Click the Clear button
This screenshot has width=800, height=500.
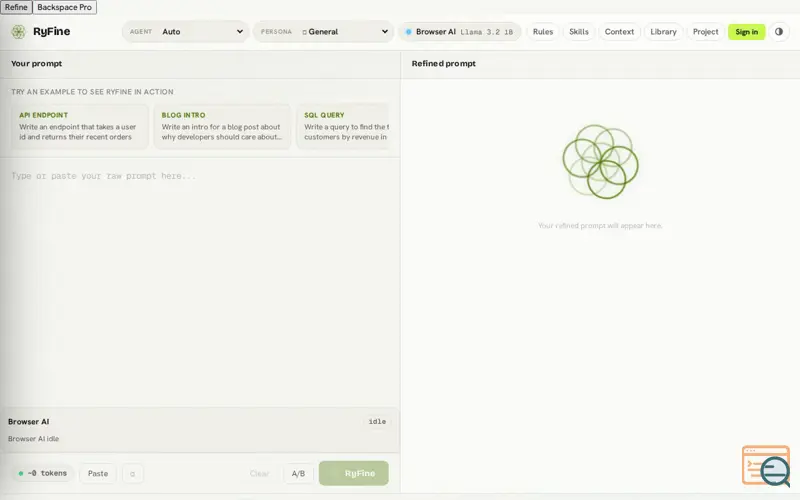259,473
